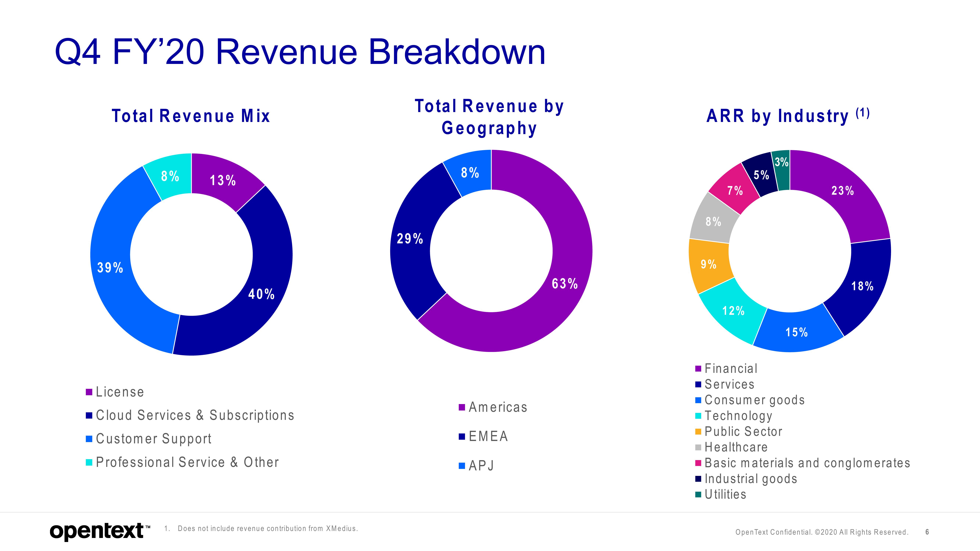Screen dimensions: 980x551
Task: Click the Healthcare legend swatch
Action: pos(698,447)
